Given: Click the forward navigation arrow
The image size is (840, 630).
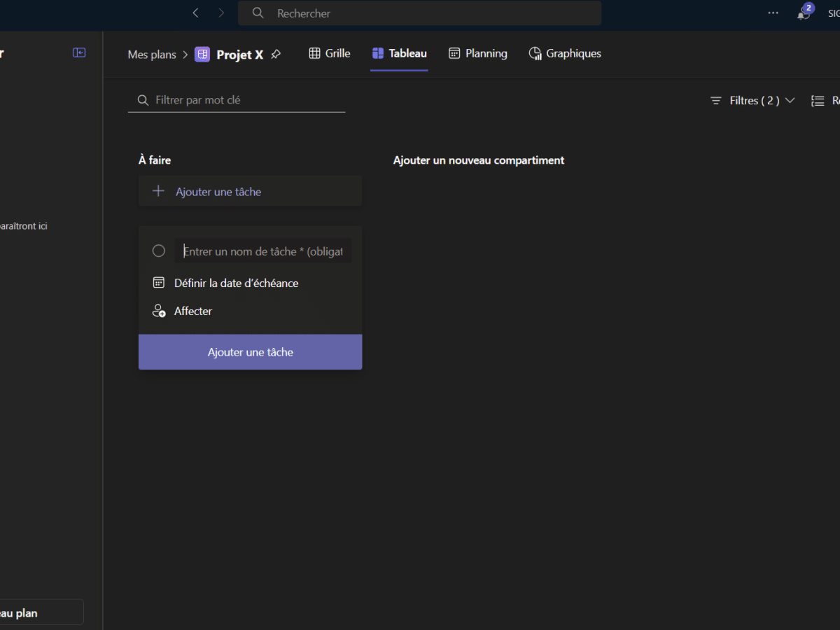Looking at the screenshot, I should coord(221,13).
